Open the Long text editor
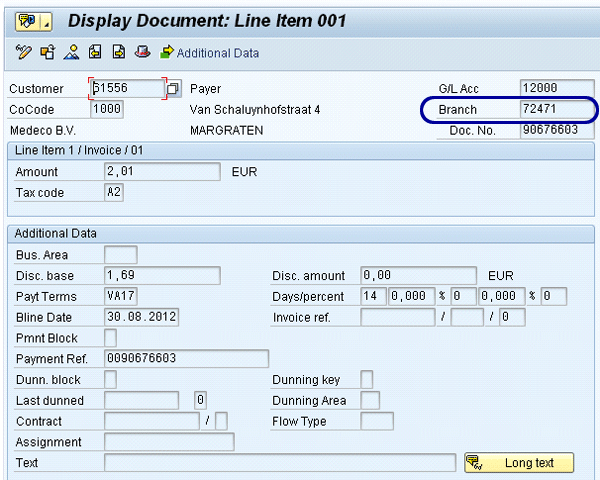Image resolution: width=600 pixels, height=480 pixels. tap(519, 463)
